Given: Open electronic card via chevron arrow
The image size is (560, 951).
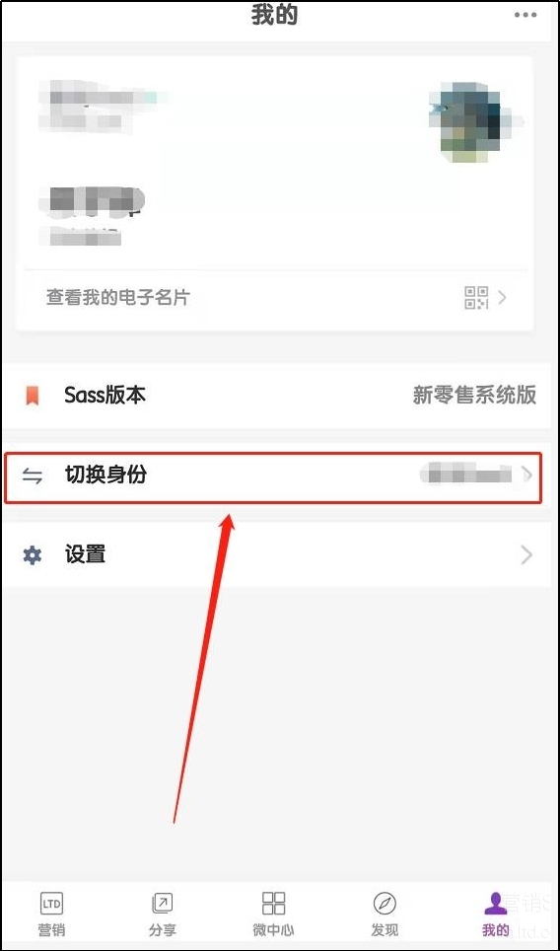Looking at the screenshot, I should coord(502,297).
